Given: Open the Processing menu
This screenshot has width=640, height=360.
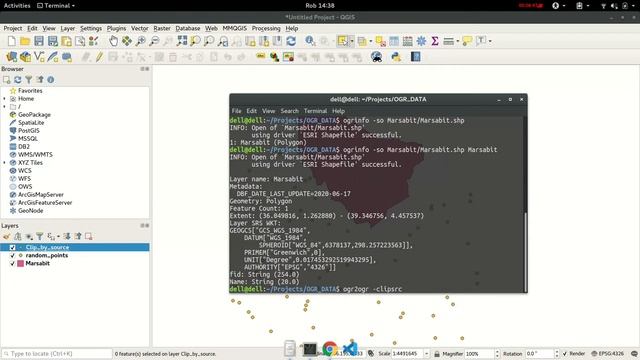Looking at the screenshot, I should pyautogui.click(x=266, y=28).
